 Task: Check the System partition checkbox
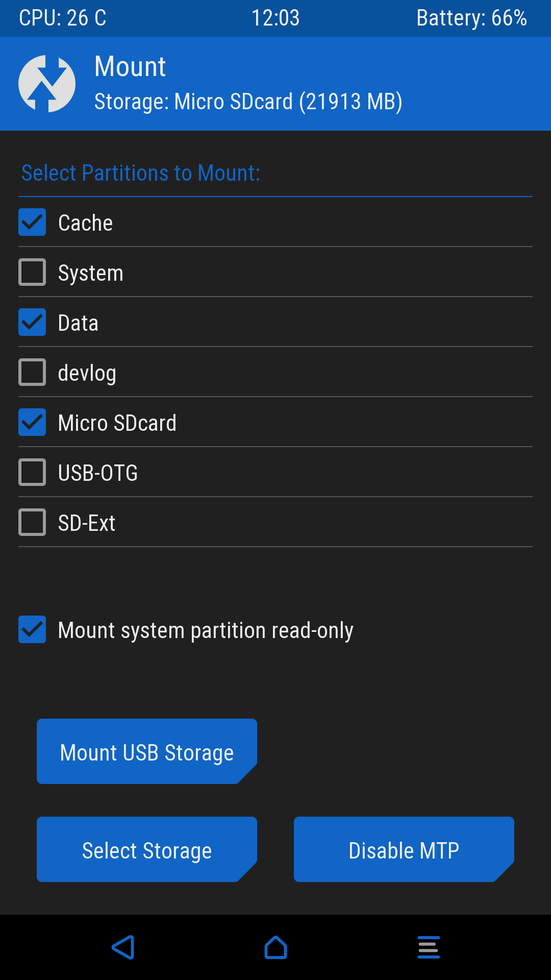click(32, 272)
